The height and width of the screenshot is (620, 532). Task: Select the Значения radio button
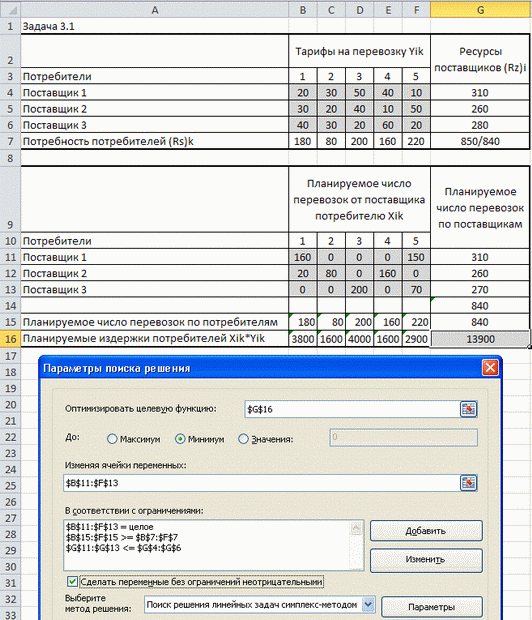point(243,439)
